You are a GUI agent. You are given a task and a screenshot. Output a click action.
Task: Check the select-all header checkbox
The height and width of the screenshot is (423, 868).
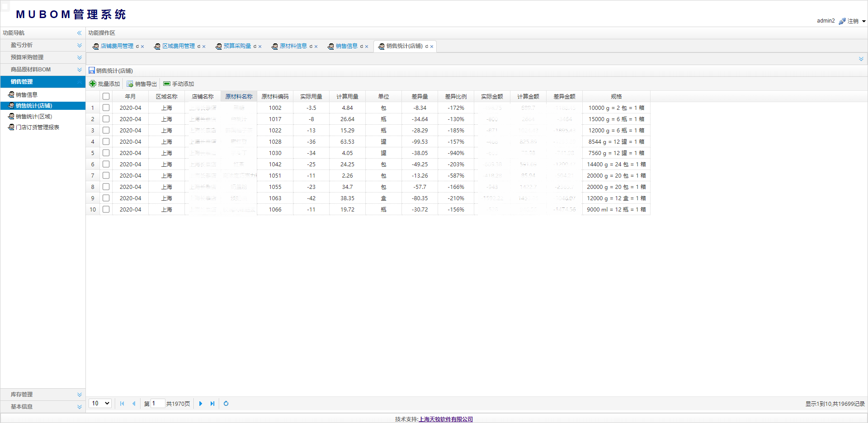click(x=106, y=96)
